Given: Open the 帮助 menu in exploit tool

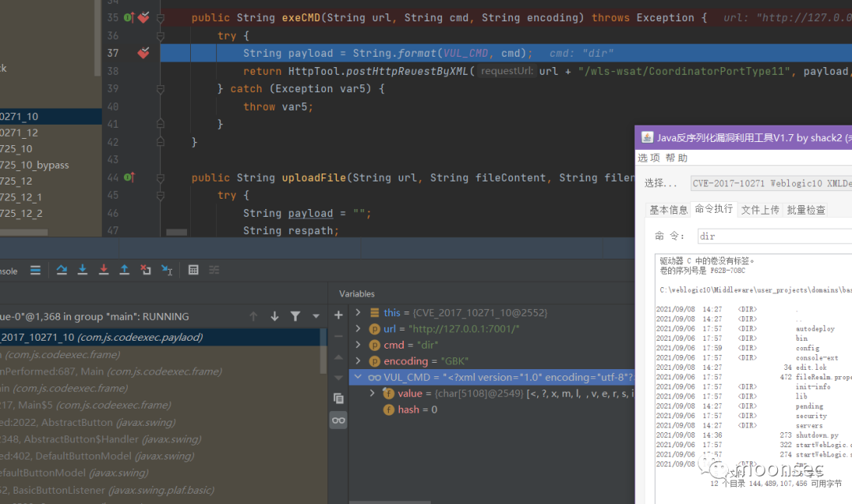Looking at the screenshot, I should pos(677,158).
